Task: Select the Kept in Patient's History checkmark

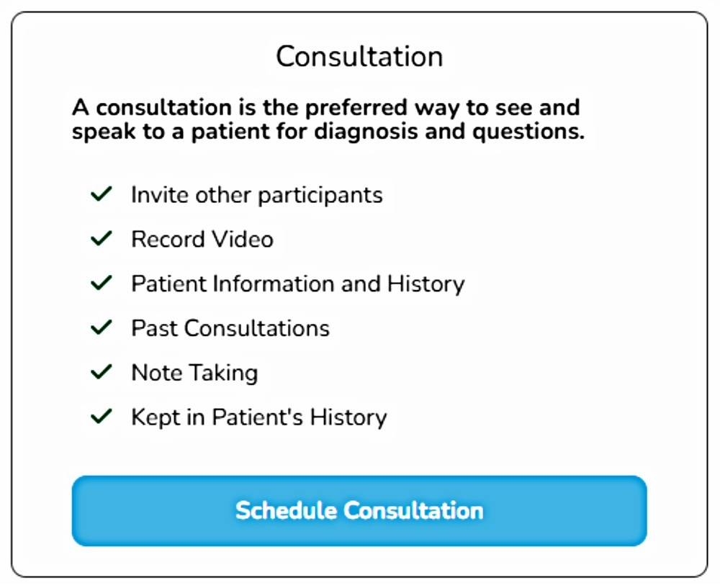Action: tap(102, 417)
